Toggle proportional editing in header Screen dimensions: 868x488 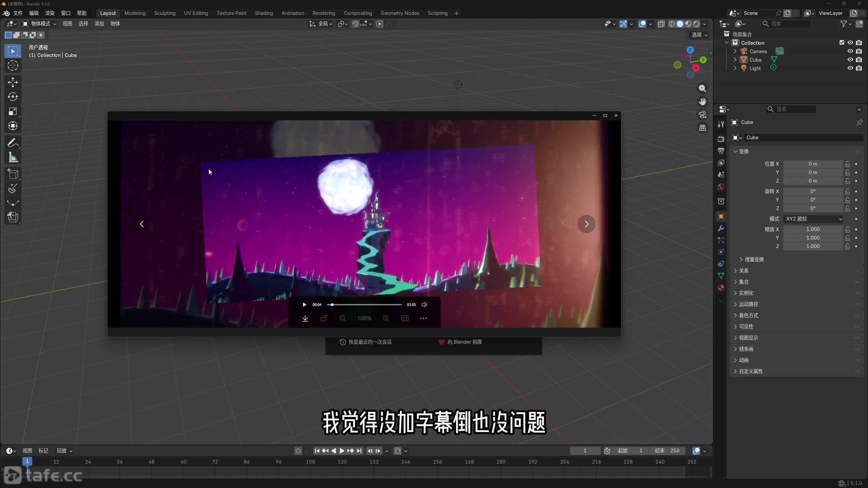tap(380, 24)
